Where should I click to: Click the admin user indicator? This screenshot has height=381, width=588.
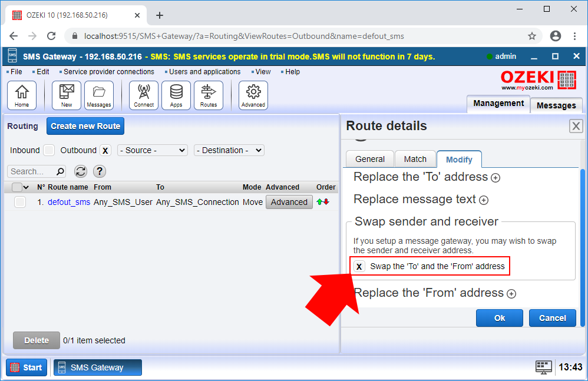click(501, 56)
